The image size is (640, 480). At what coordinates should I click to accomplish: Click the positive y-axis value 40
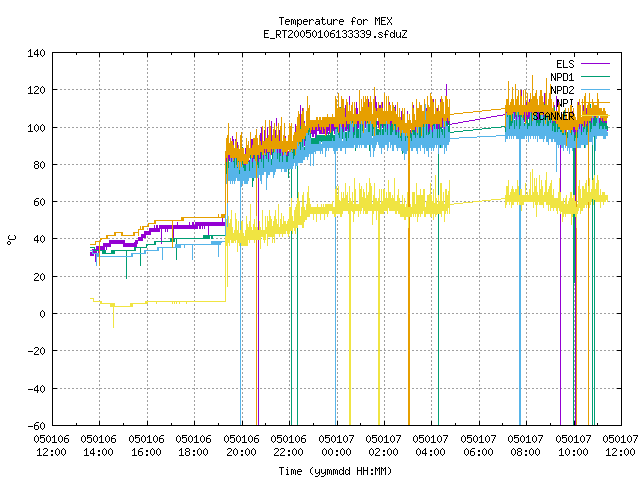39,239
